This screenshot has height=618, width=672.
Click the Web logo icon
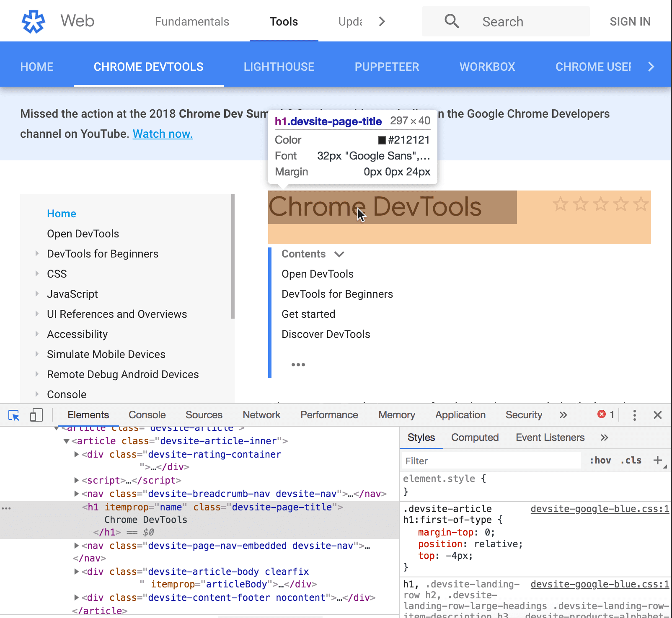(33, 21)
